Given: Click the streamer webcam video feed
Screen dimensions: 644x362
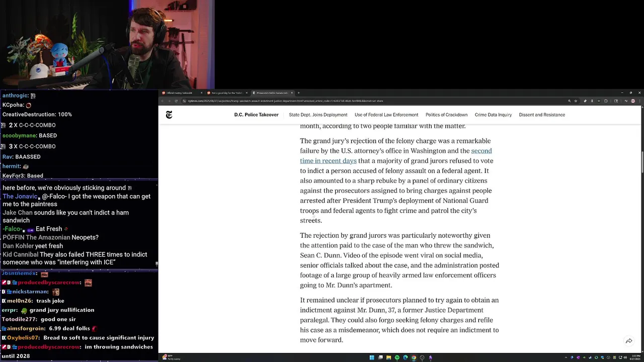Looking at the screenshot, I should pyautogui.click(x=107, y=45).
